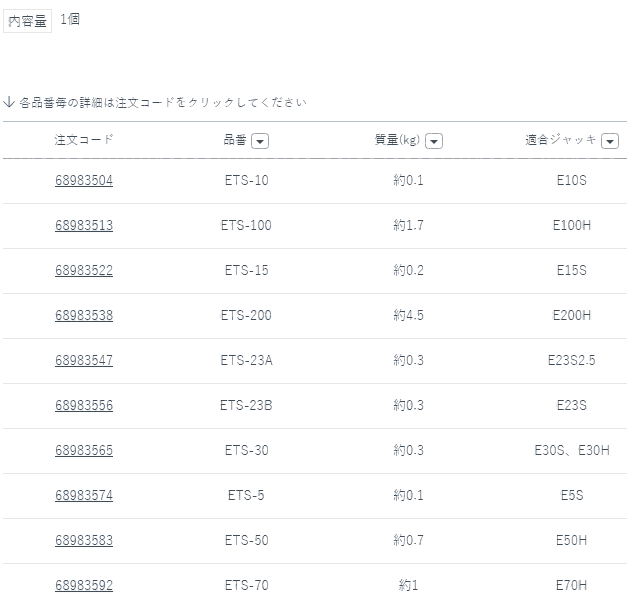
Task: Open order code 68983592 for ETS-70
Action: coord(84,586)
